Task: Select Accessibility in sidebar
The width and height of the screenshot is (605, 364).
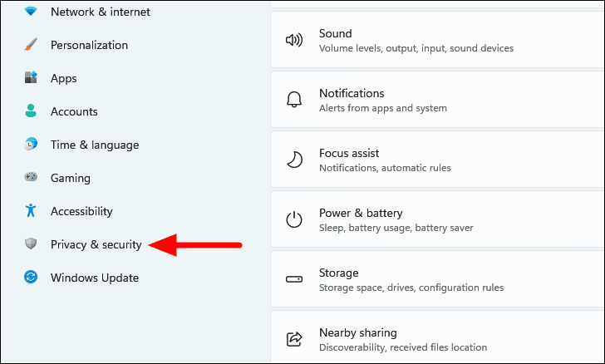Action: 81,211
